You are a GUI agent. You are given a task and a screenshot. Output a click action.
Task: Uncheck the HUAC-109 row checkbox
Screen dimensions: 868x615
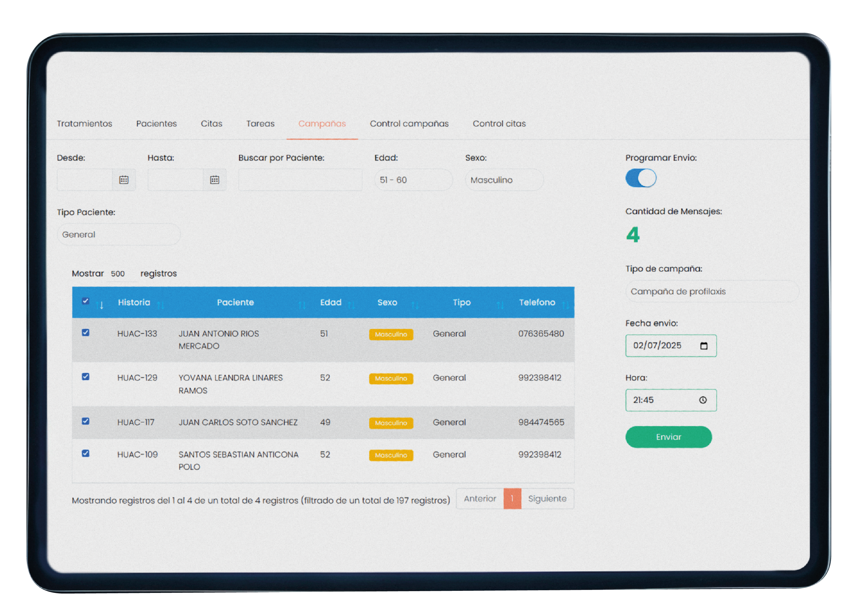86,453
